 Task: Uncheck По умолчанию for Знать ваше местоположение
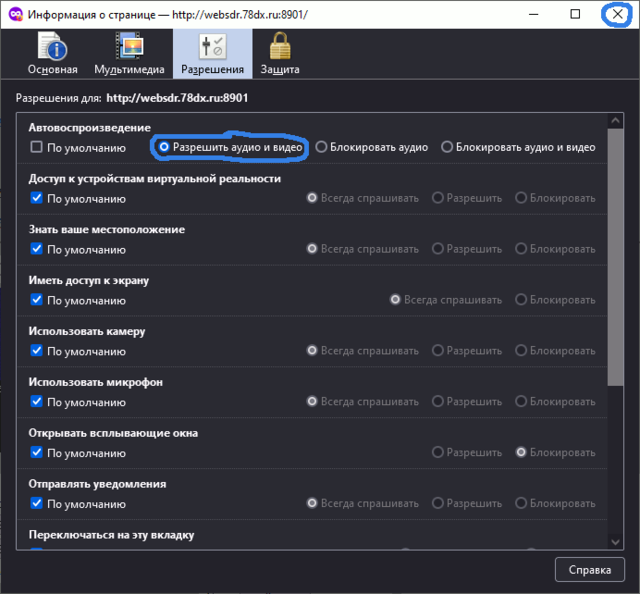(x=37, y=249)
